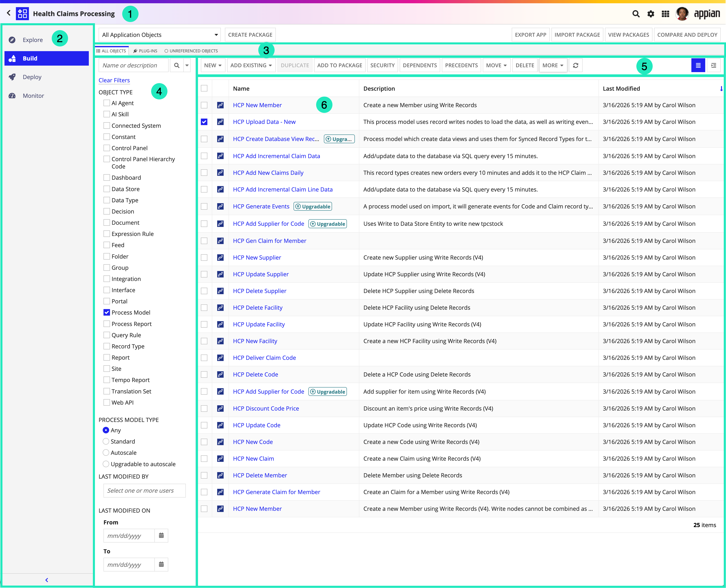Click the COMPARE AND DEPLOY button
The height and width of the screenshot is (588, 726).
pyautogui.click(x=687, y=35)
